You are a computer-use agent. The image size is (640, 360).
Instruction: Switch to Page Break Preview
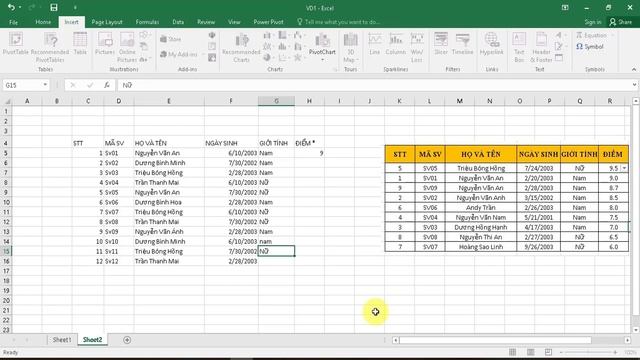tap(548, 352)
